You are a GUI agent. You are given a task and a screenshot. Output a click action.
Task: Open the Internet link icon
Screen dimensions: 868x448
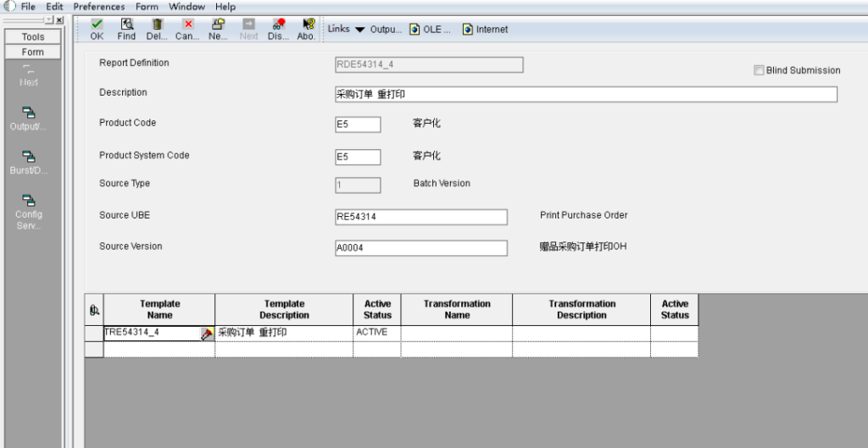click(x=468, y=30)
